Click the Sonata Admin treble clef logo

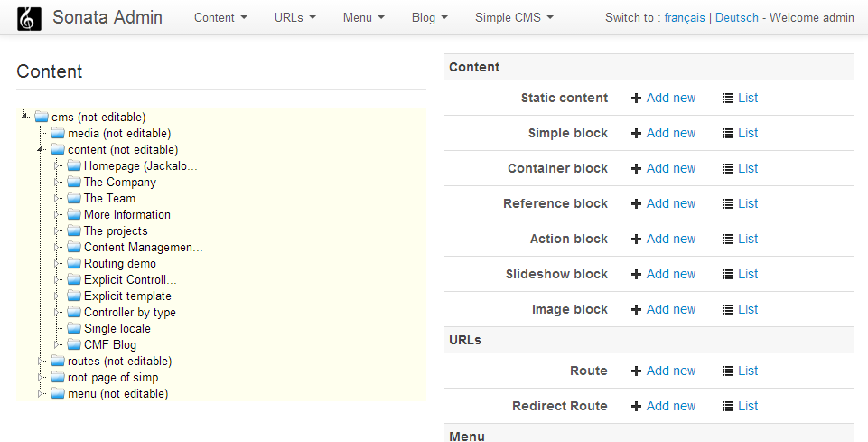[29, 18]
